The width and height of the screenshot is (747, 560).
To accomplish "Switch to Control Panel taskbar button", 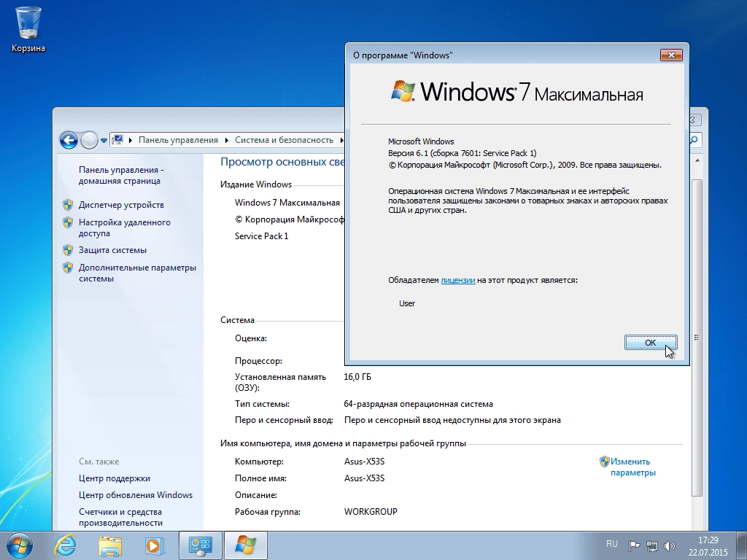I will [x=200, y=545].
